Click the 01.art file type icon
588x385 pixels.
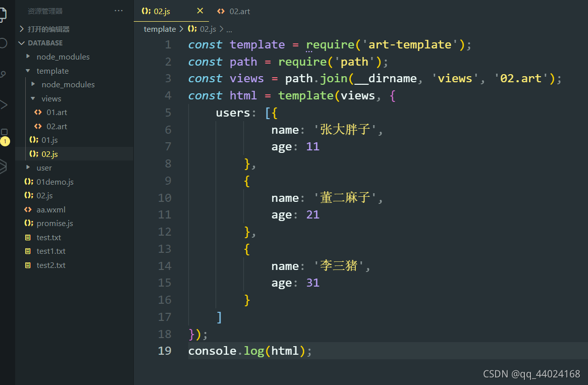point(38,112)
